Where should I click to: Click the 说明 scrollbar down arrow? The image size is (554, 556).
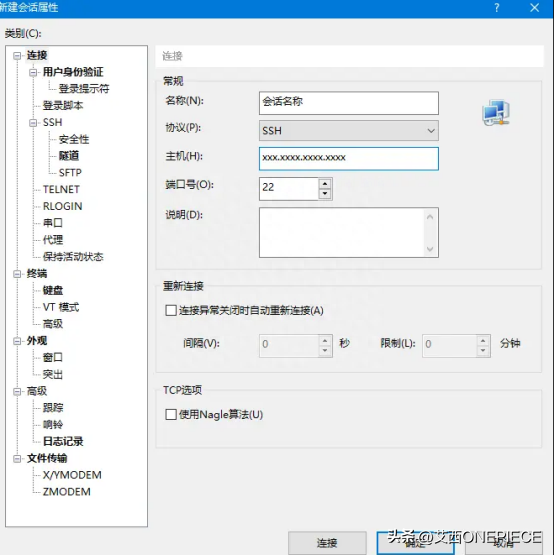430,249
